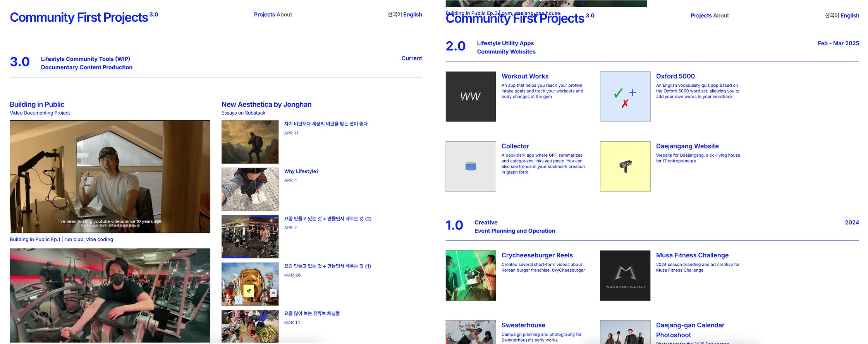
Task: Open About menu in right page header
Action: [721, 15]
